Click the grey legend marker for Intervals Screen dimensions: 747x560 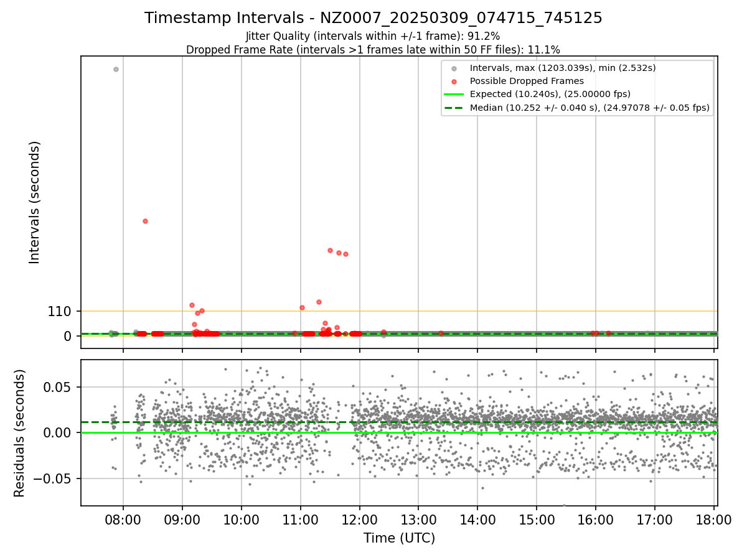coord(454,68)
